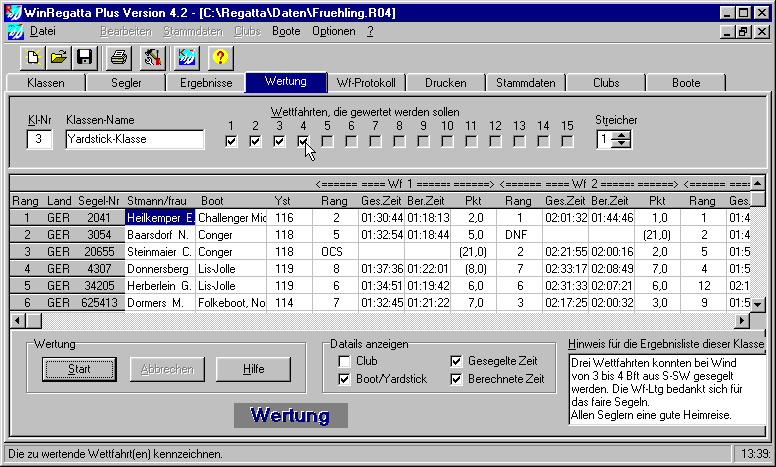Screen dimensions: 776x467
Task: Open the Optionen menu
Action: [333, 31]
